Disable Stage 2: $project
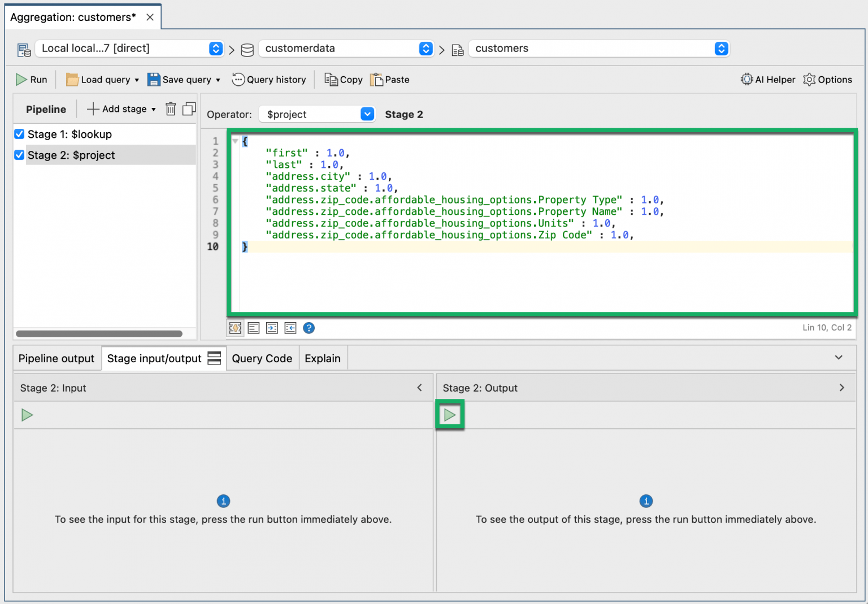 19,155
